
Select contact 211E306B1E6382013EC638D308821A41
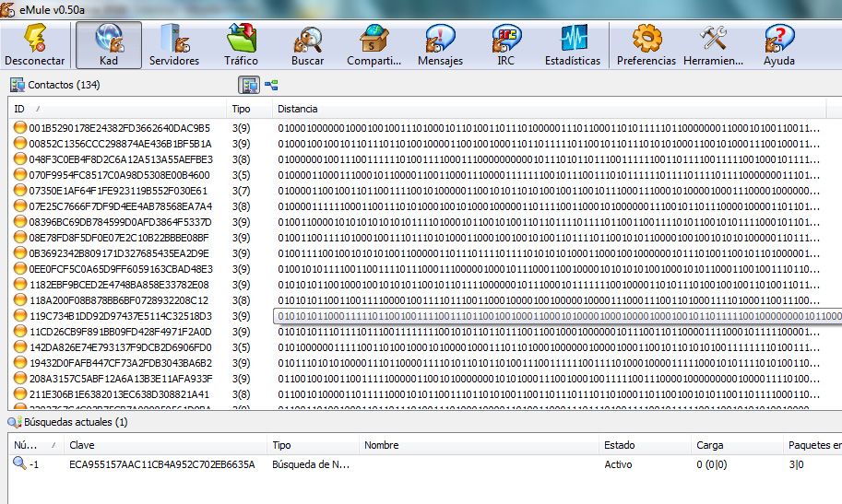[x=119, y=394]
